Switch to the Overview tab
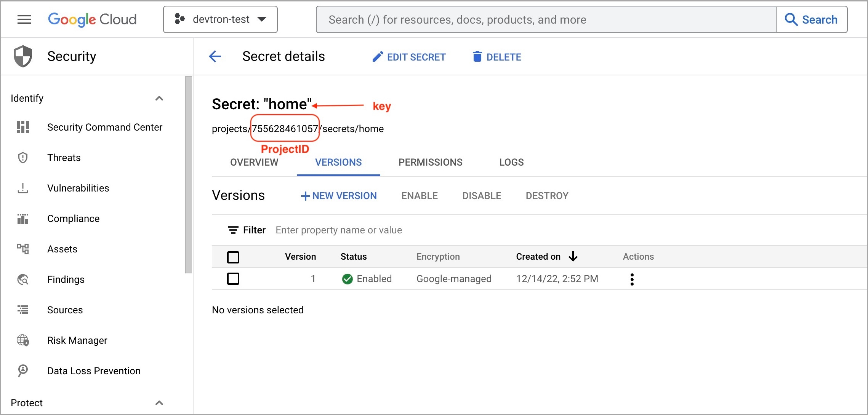Screen dimensions: 868x415 [254, 162]
